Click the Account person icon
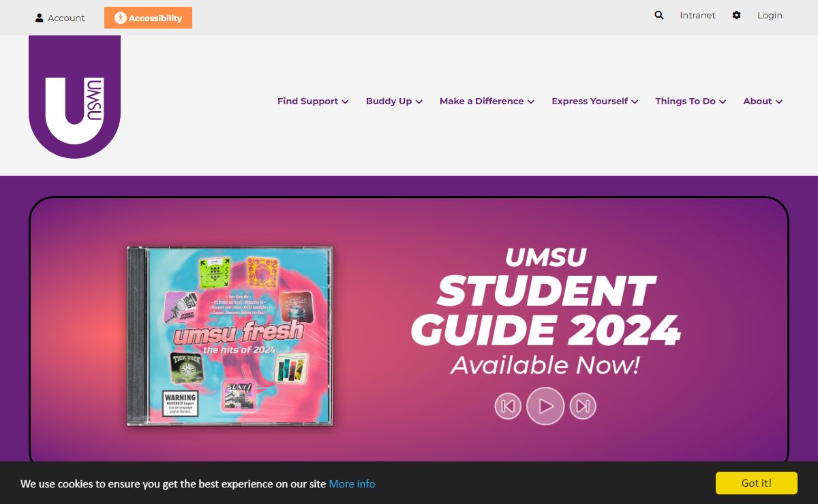The width and height of the screenshot is (818, 504). coord(39,18)
